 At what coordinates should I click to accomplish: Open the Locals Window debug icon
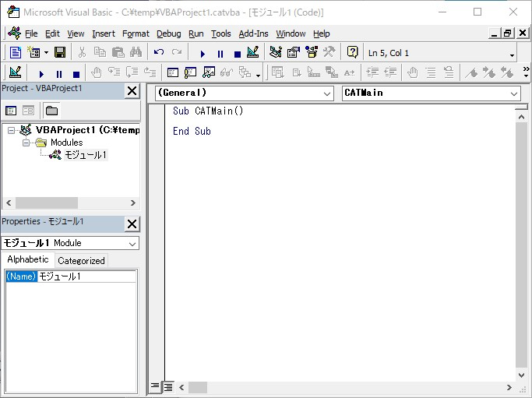[x=172, y=73]
